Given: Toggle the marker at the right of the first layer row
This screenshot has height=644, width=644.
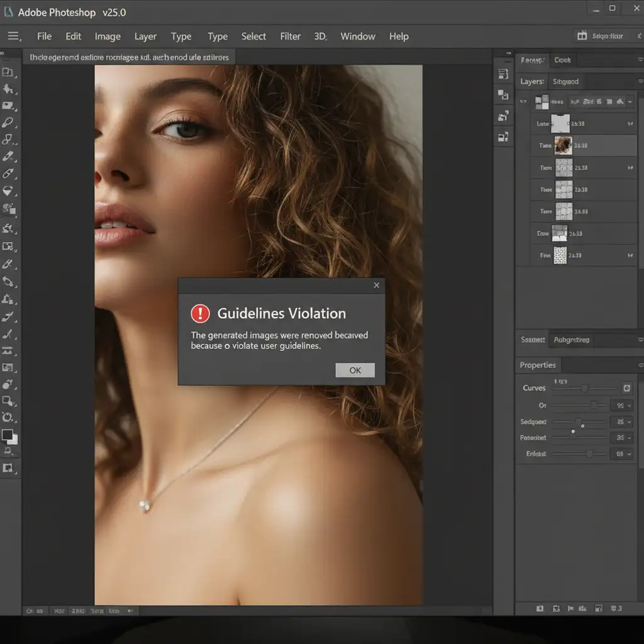Looking at the screenshot, I should [x=630, y=125].
